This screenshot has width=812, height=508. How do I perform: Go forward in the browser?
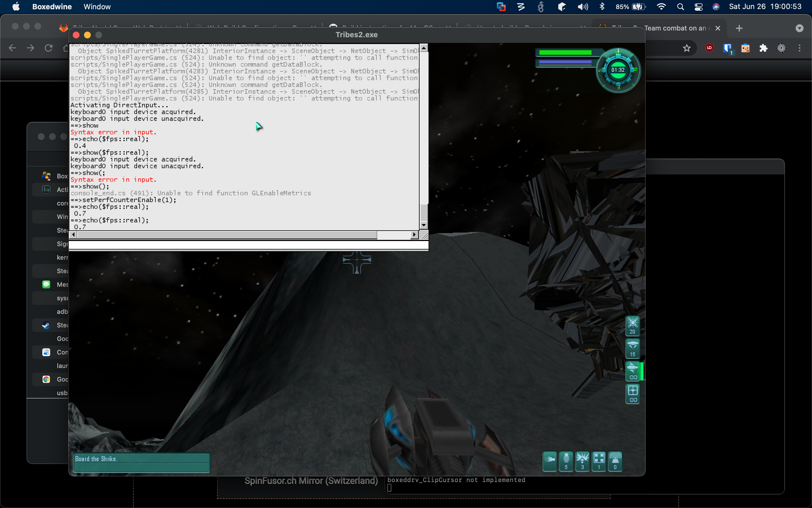[30, 48]
